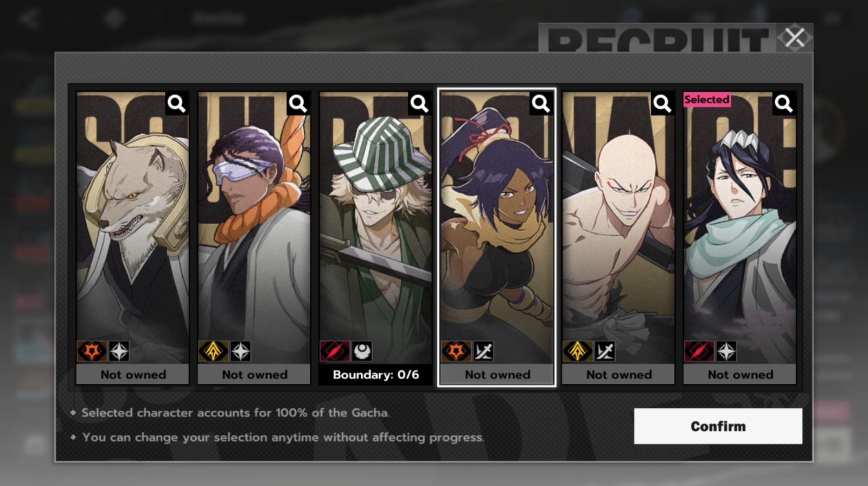Inspect the visor character with orange scarf
Screen dimensions: 868x486
click(x=298, y=103)
